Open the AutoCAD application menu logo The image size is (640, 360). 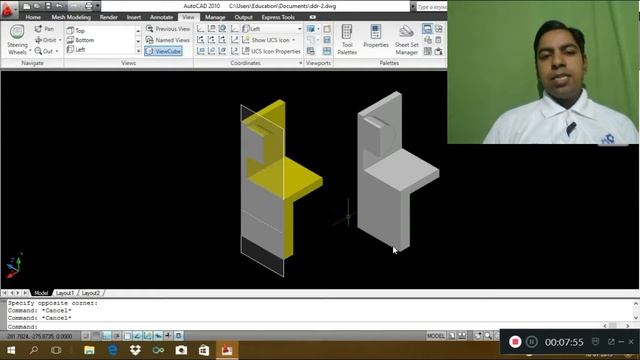[x=8, y=10]
